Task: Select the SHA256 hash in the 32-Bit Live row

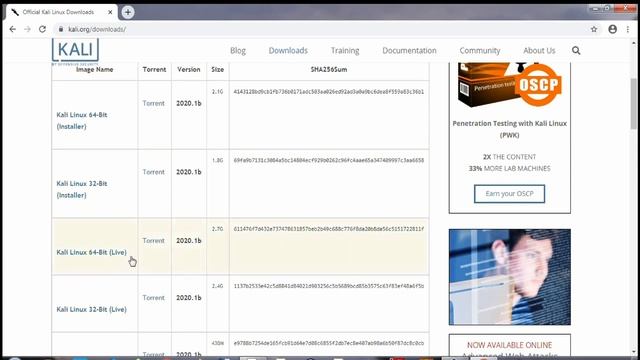Action: pyautogui.click(x=329, y=286)
